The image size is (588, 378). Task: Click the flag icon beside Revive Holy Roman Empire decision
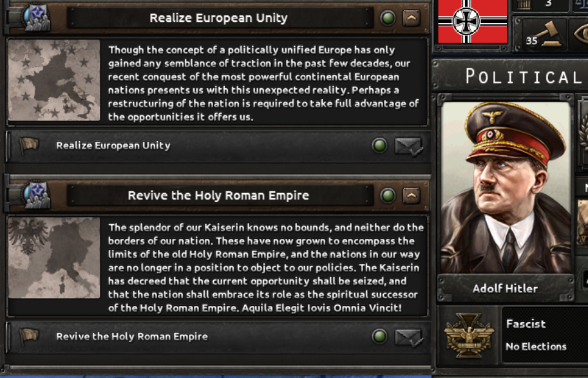pos(29,336)
